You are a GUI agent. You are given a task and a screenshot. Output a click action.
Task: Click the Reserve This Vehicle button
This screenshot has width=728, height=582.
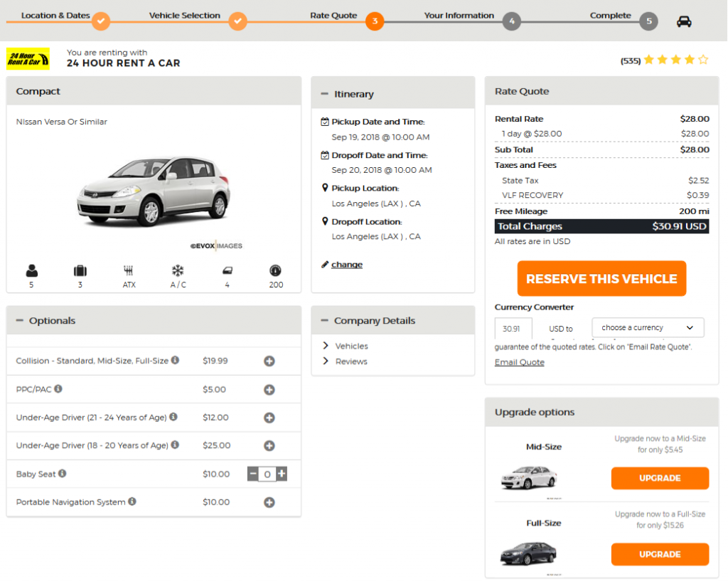pos(601,278)
